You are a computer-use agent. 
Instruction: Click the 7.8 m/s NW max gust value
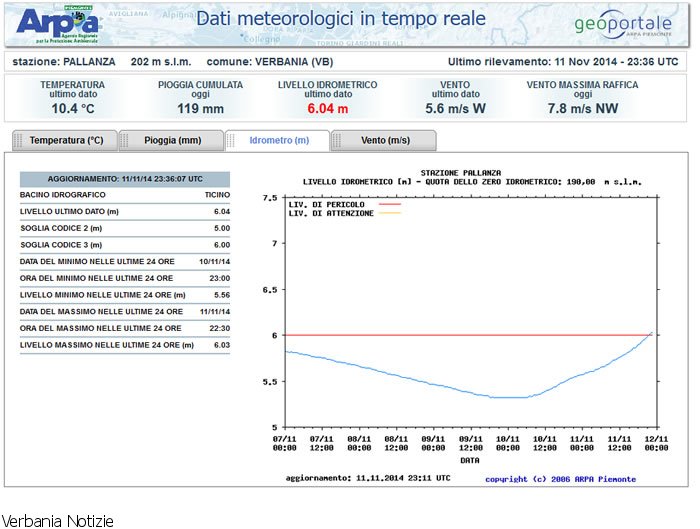[x=582, y=108]
